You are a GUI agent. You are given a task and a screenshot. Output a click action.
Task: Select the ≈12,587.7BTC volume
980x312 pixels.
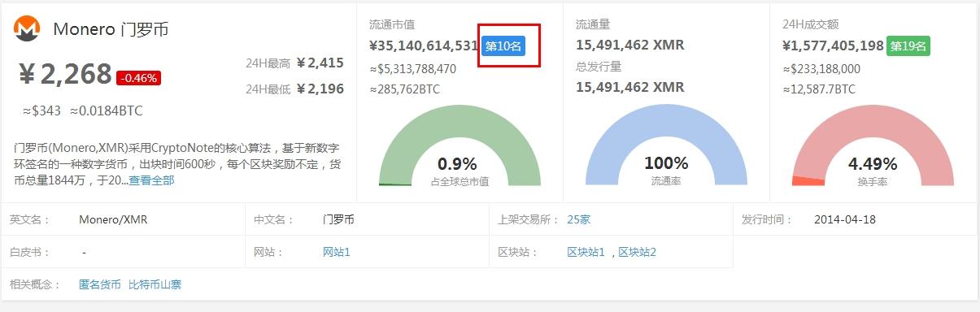point(819,89)
